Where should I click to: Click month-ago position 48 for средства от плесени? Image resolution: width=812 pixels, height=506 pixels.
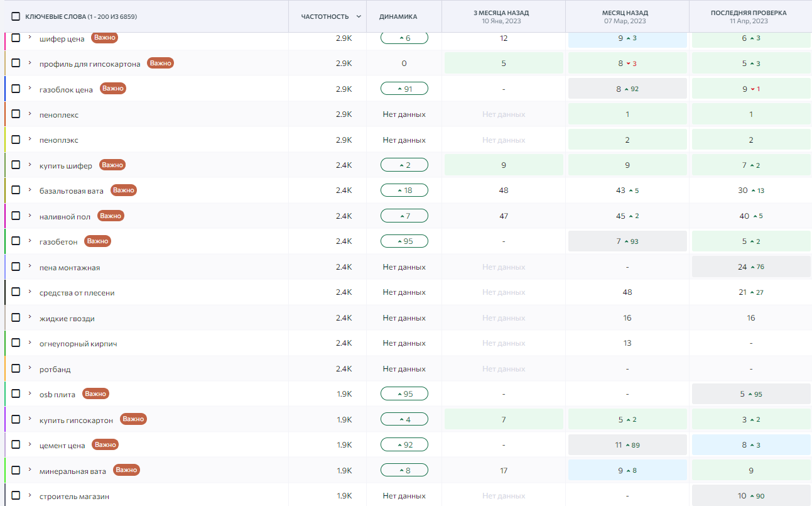627,292
